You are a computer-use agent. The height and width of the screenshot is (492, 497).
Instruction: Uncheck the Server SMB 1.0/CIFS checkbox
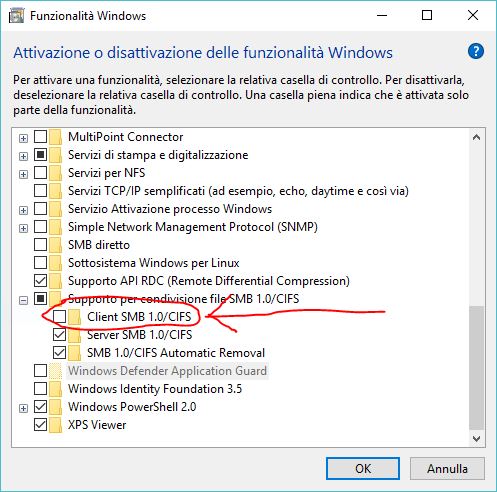pyautogui.click(x=60, y=335)
